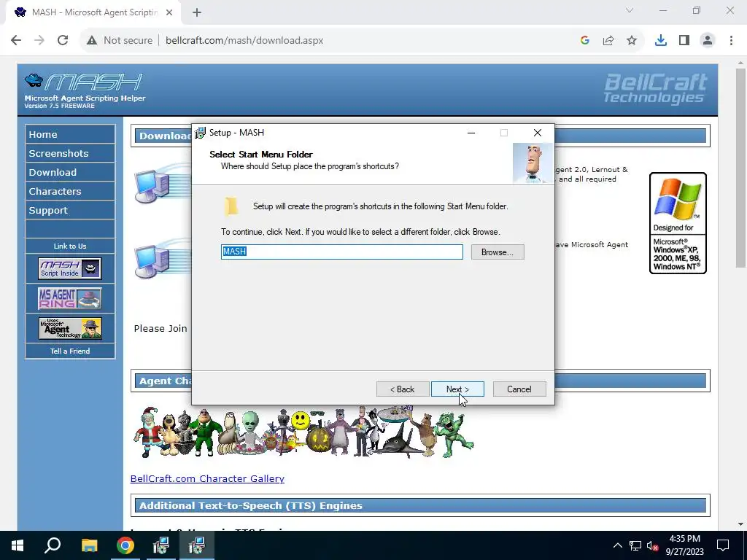Click the MASH Script Inside badge
The image size is (747, 560).
point(70,268)
